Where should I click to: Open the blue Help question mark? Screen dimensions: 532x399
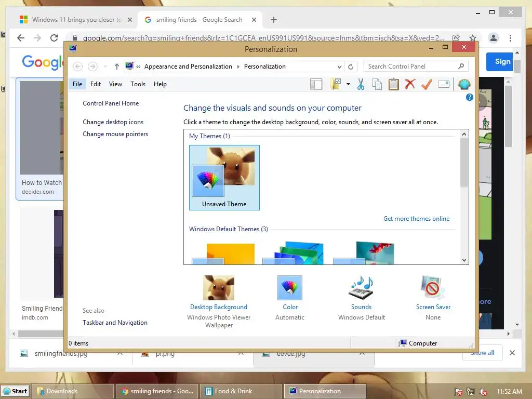469,97
